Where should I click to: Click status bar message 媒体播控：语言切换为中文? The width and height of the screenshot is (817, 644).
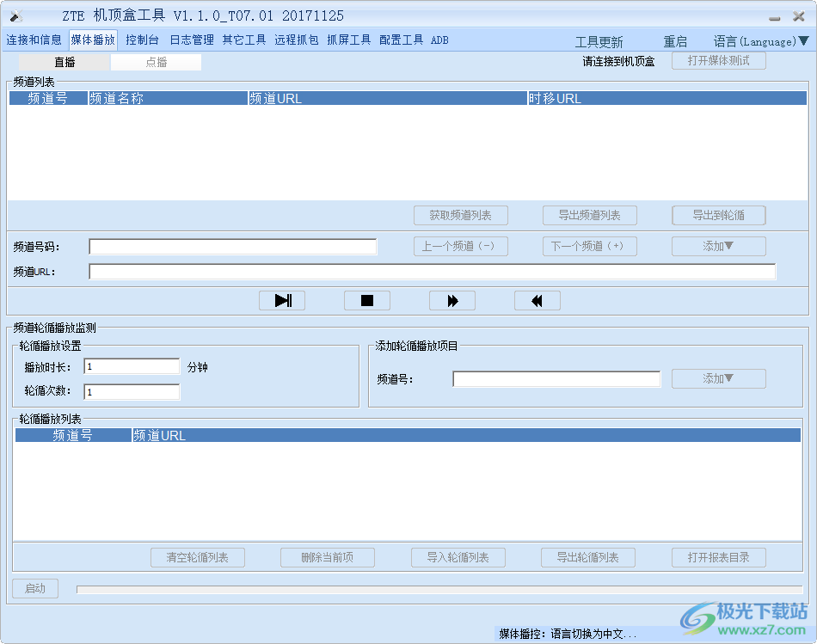(x=568, y=634)
